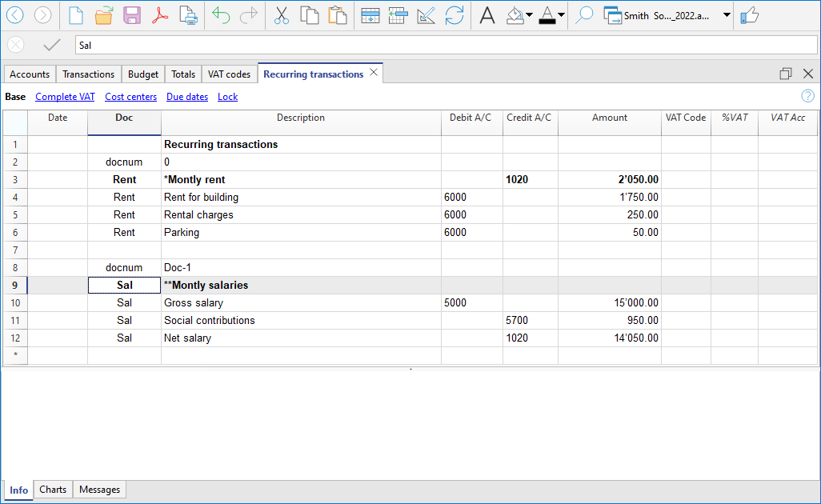821x504 pixels.
Task: Click the Recalculate circular arrows icon
Action: [455, 15]
